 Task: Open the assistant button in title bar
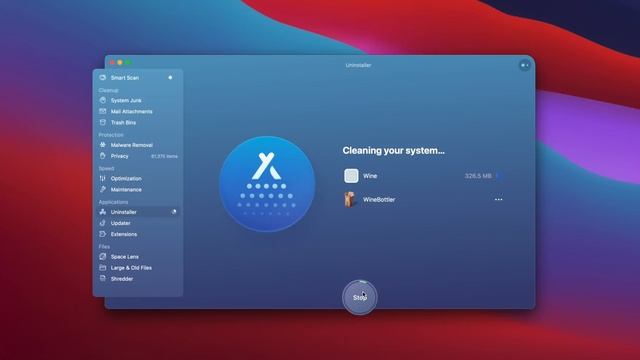pyautogui.click(x=524, y=65)
